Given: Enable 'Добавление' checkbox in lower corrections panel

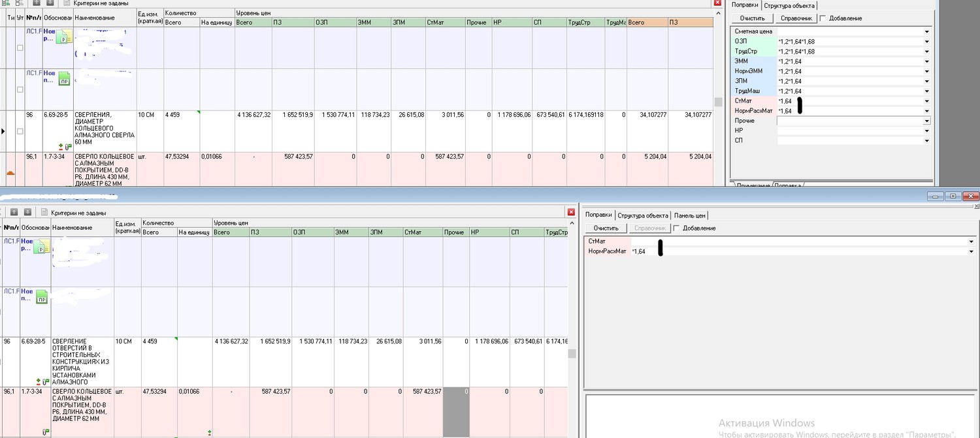Looking at the screenshot, I should pos(676,228).
